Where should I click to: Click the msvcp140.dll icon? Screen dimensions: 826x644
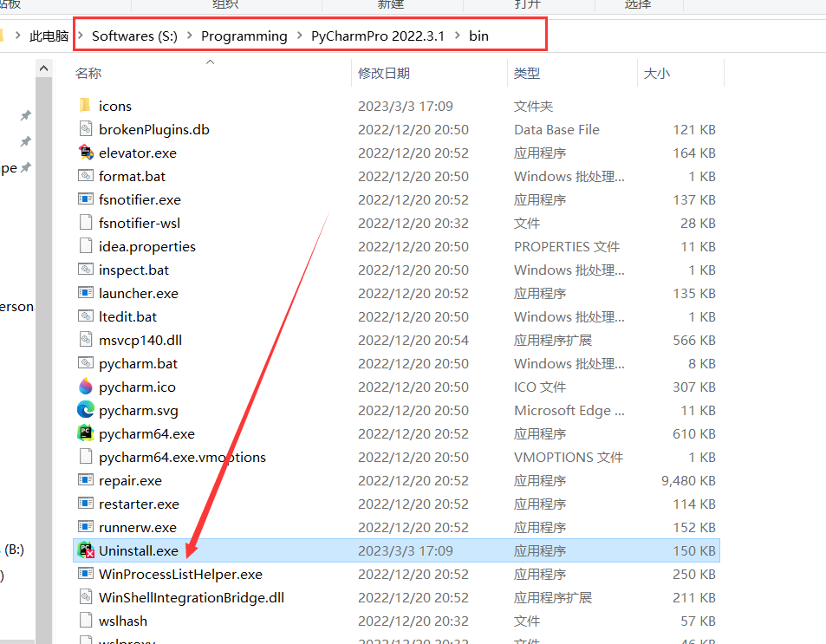point(85,340)
